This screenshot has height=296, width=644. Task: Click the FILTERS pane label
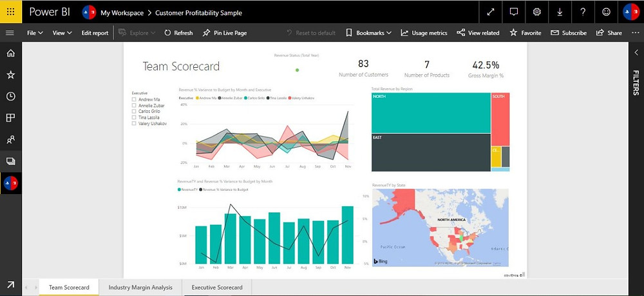(636, 83)
